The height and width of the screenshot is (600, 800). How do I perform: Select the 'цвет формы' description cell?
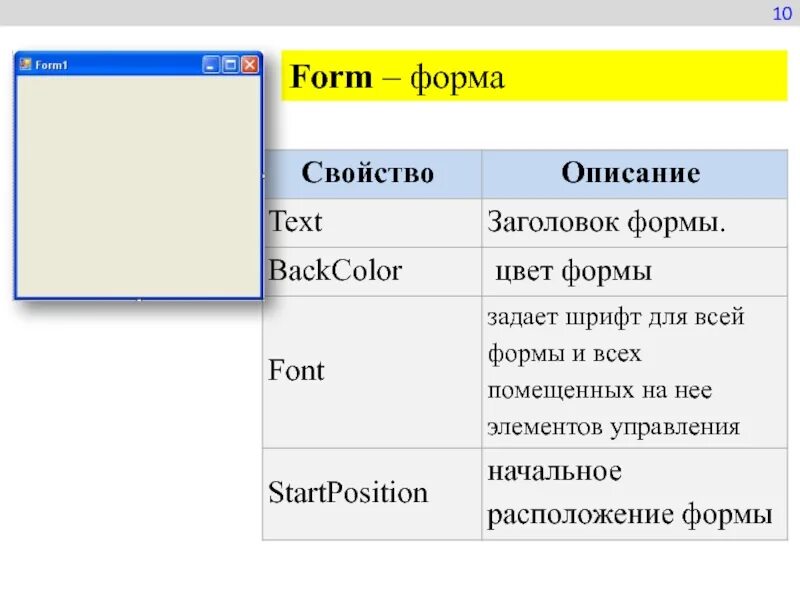[x=634, y=271]
